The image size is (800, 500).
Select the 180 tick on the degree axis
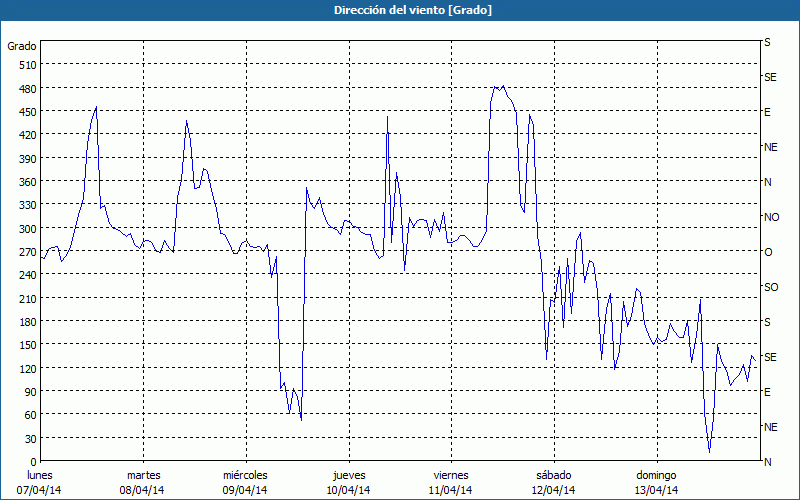pyautogui.click(x=26, y=322)
